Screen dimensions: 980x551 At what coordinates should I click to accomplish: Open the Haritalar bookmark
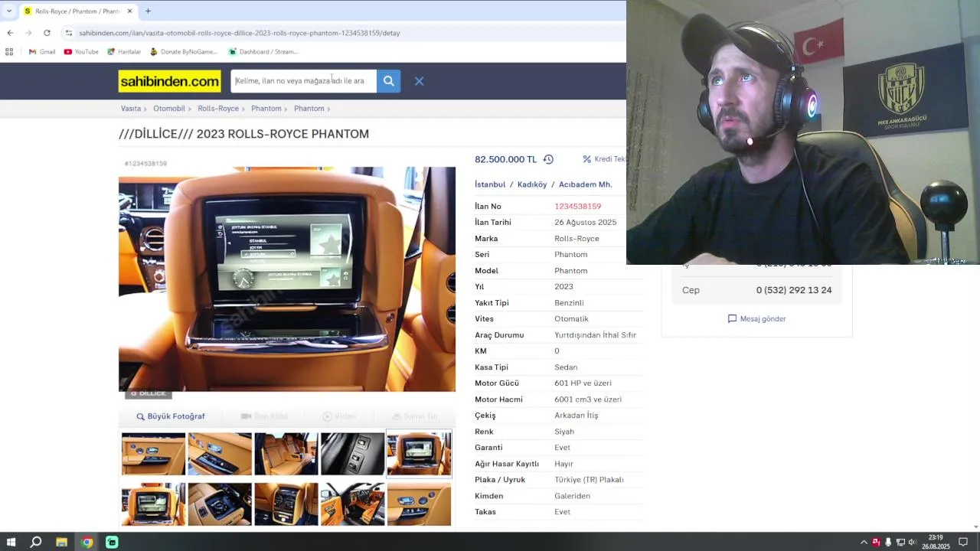point(124,52)
